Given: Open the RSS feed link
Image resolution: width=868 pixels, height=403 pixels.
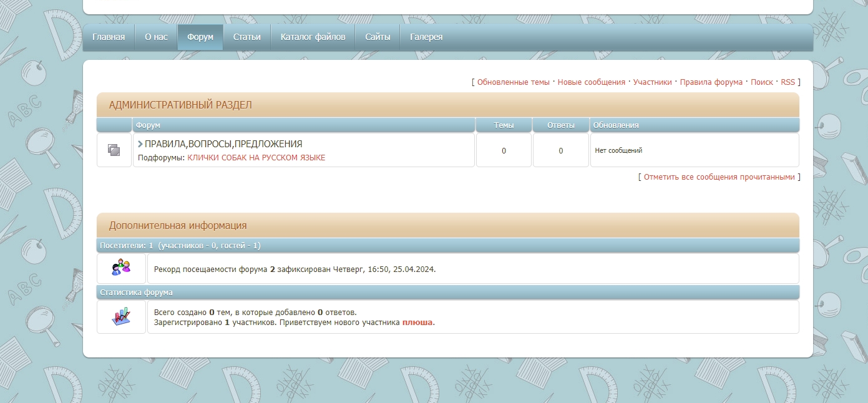Looking at the screenshot, I should [788, 82].
